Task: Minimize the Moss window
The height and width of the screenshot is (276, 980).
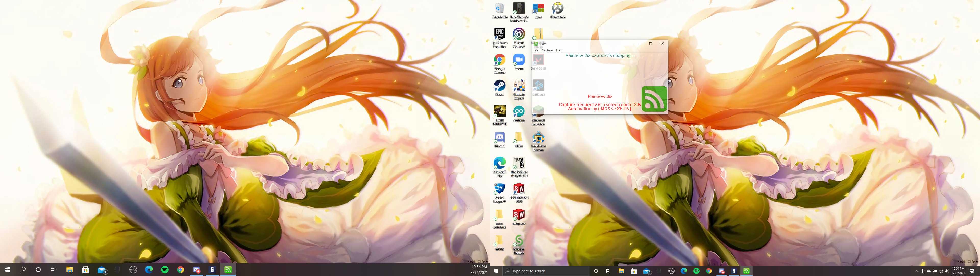Action: pyautogui.click(x=639, y=44)
